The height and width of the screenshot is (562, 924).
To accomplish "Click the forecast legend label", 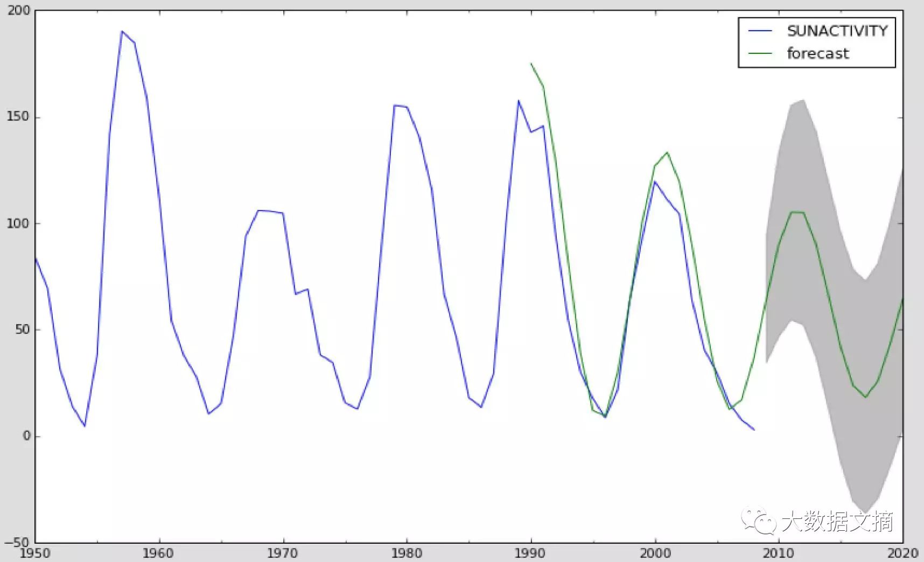I will click(x=818, y=53).
